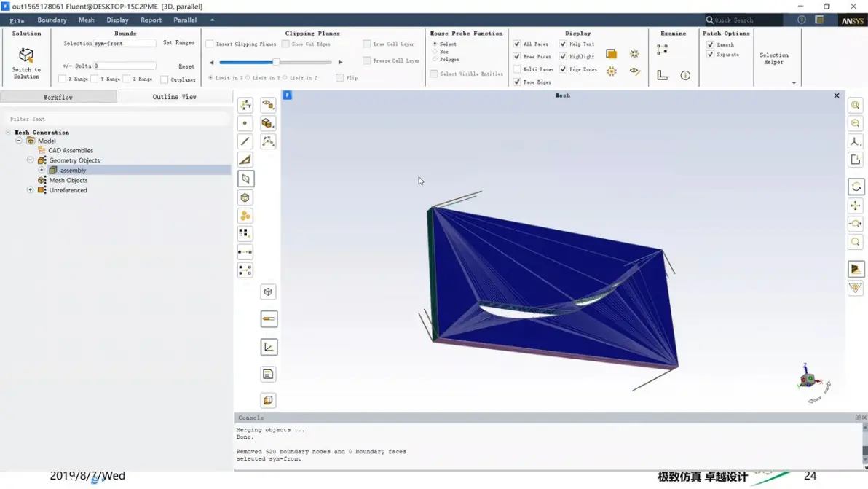The width and height of the screenshot is (868, 489).
Task: Open the Display menu
Action: pos(117,20)
